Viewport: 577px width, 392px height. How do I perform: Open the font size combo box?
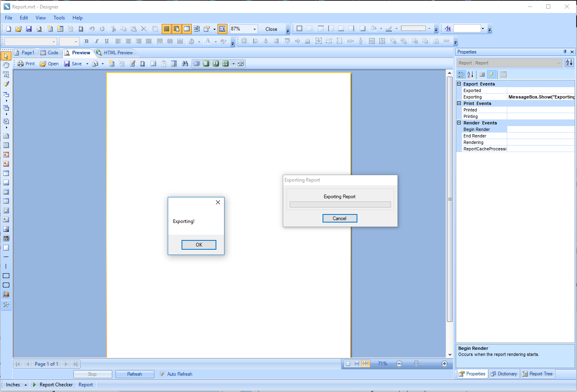pyautogui.click(x=69, y=41)
